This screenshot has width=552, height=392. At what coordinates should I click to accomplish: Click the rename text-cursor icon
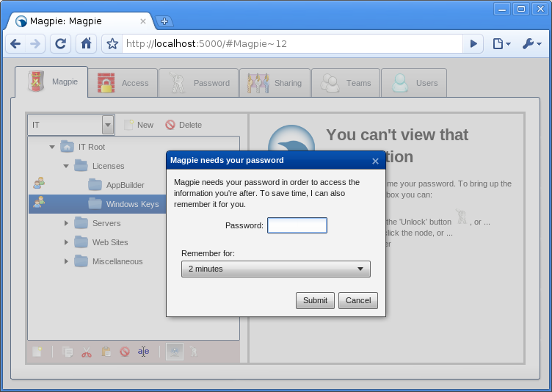click(x=143, y=352)
